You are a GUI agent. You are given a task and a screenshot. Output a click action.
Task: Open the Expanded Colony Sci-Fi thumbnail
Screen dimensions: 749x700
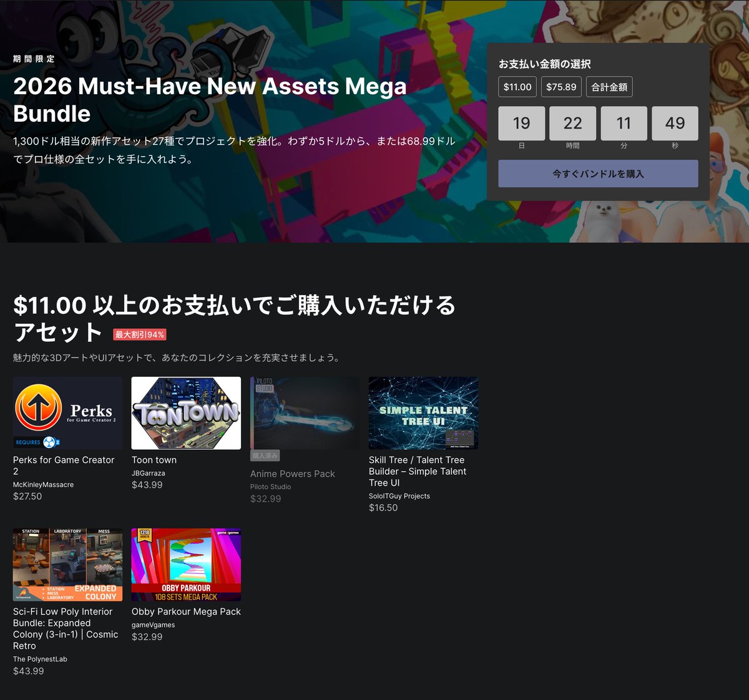[67, 565]
